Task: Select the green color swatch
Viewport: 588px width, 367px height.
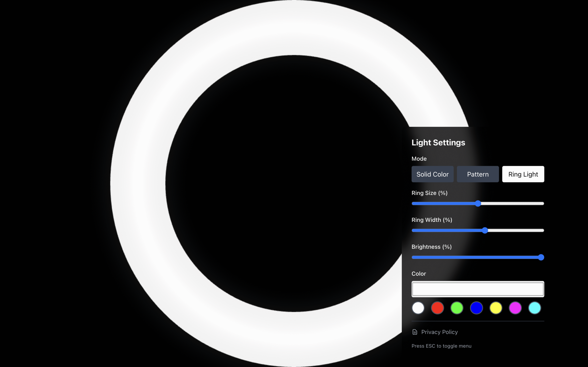Action: click(x=457, y=308)
